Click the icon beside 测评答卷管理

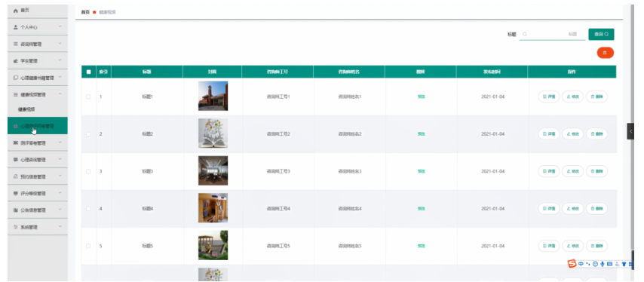tap(16, 143)
